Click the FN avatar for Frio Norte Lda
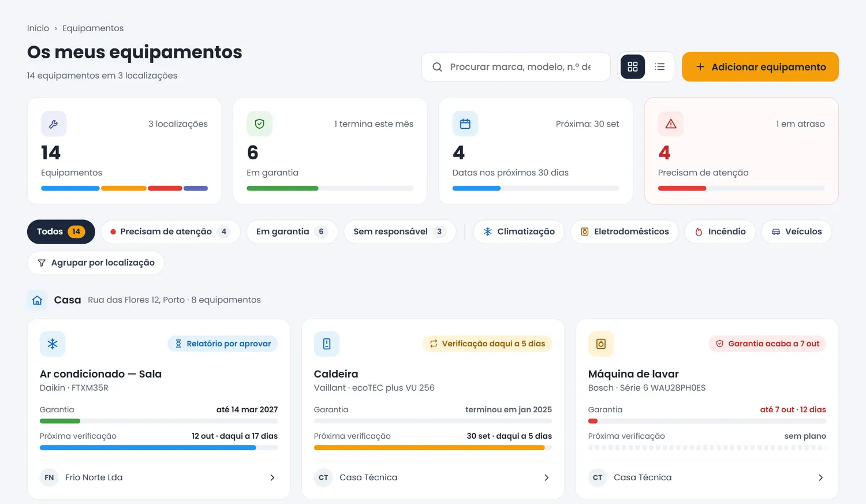Image resolution: width=866 pixels, height=504 pixels. coord(49,477)
